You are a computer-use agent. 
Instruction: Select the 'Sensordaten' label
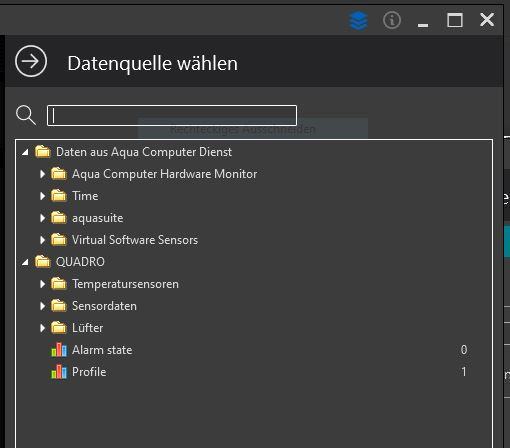[x=104, y=306]
